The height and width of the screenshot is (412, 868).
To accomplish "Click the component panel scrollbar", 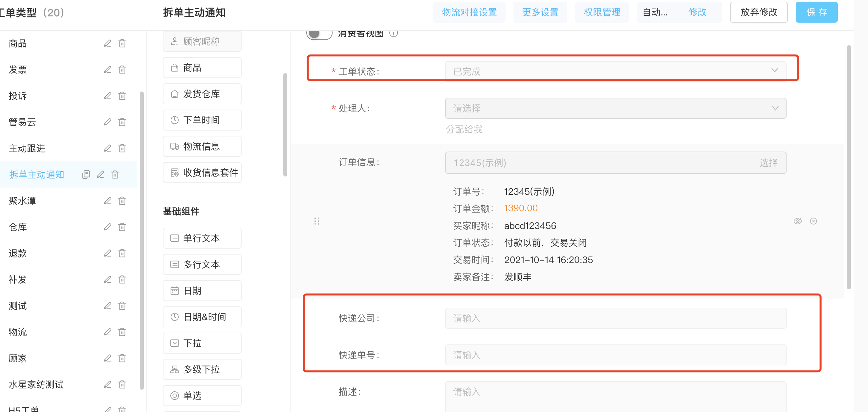I will pyautogui.click(x=285, y=125).
